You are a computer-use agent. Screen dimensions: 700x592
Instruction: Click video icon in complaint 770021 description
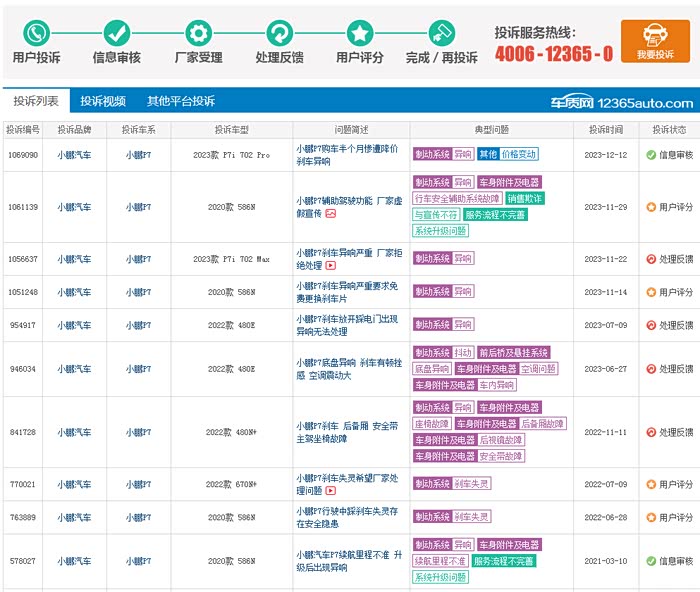(x=330, y=491)
